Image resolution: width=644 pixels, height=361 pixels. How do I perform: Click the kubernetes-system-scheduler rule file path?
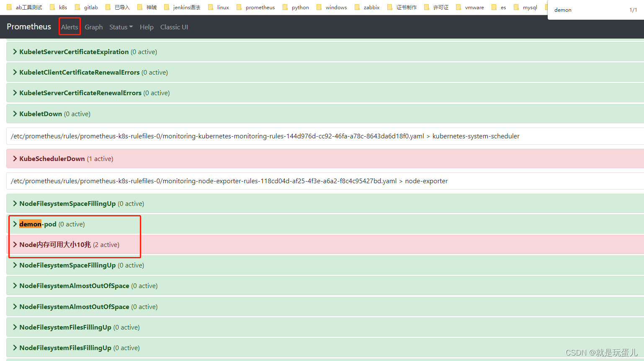pyautogui.click(x=265, y=136)
